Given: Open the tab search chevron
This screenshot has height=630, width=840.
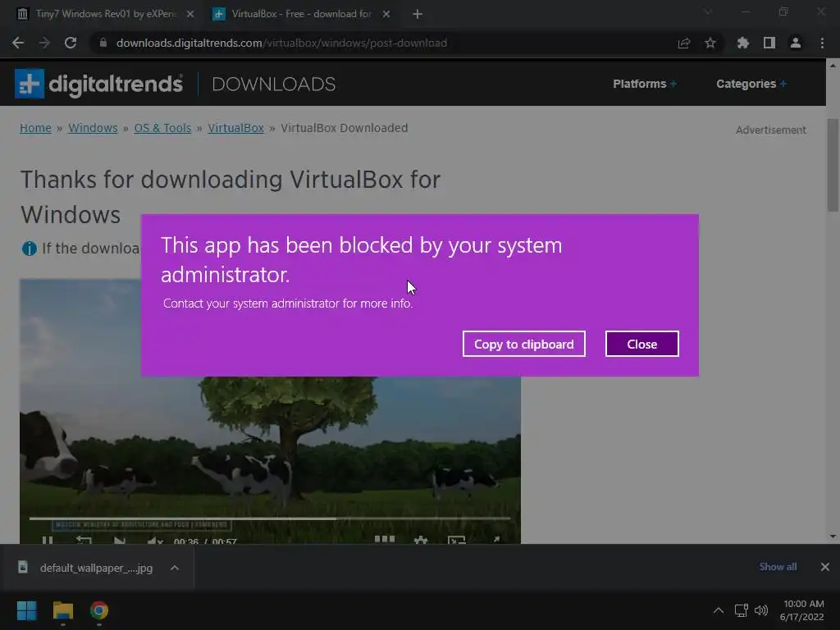Looking at the screenshot, I should point(708,11).
